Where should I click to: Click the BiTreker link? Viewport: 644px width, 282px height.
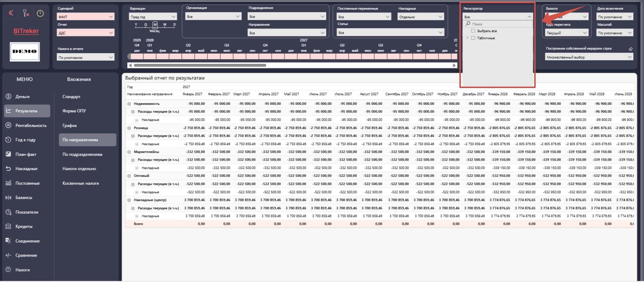coord(26,31)
